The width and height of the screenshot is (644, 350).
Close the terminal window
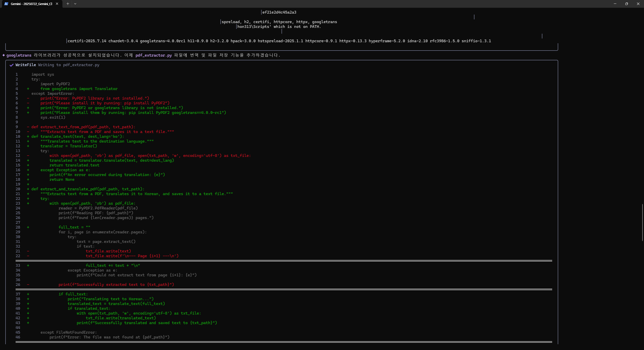638,4
